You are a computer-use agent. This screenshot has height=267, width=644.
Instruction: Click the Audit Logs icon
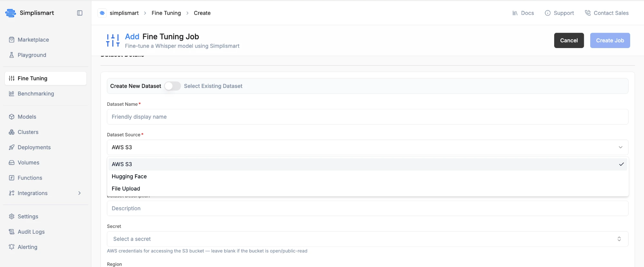[x=12, y=232]
